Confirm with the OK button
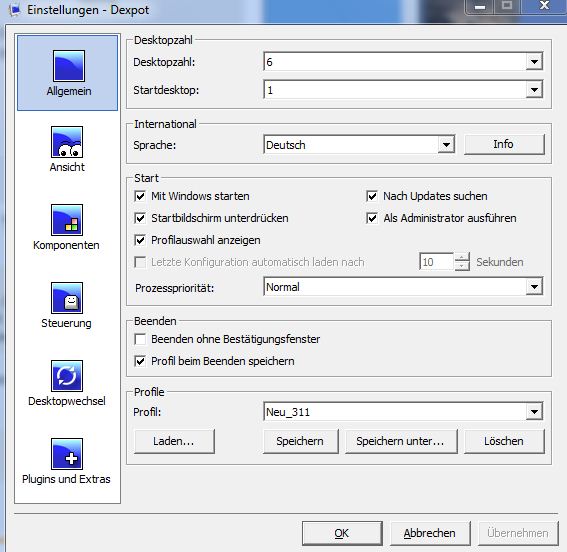Screen dimensions: 567x552 (x=342, y=533)
